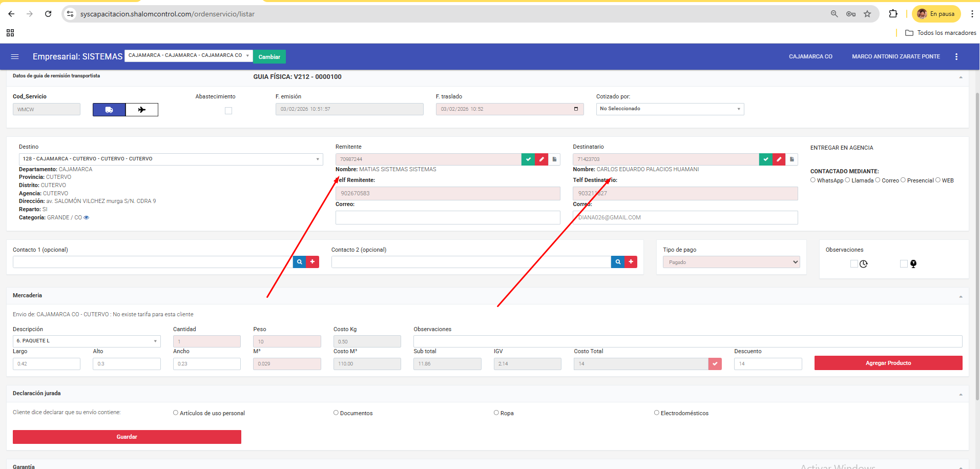Click the red Guardar button
980x469 pixels.
pyautogui.click(x=127, y=437)
